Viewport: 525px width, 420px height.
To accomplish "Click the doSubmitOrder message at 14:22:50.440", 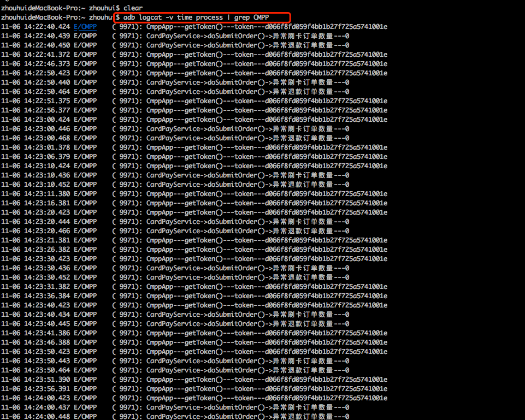I will click(248, 82).
